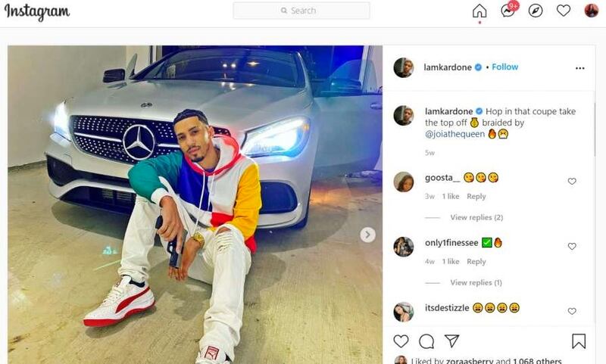Open the three-dot post options menu
Image resolution: width=606 pixels, height=364 pixels.
coord(579,68)
